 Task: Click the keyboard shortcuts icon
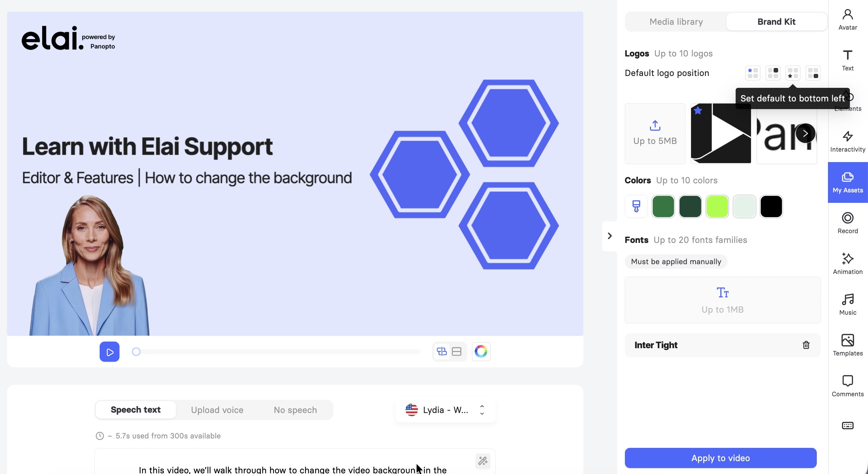[847, 426]
